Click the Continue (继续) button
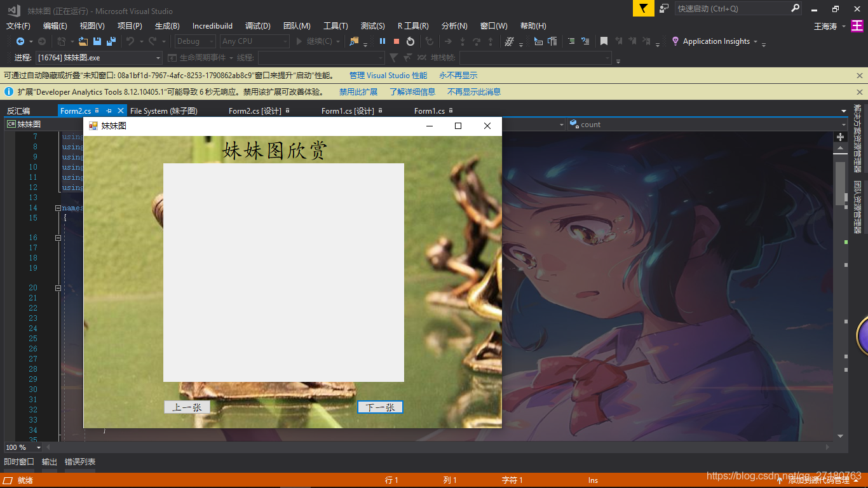Screen dimensions: 868x488 tap(315, 41)
